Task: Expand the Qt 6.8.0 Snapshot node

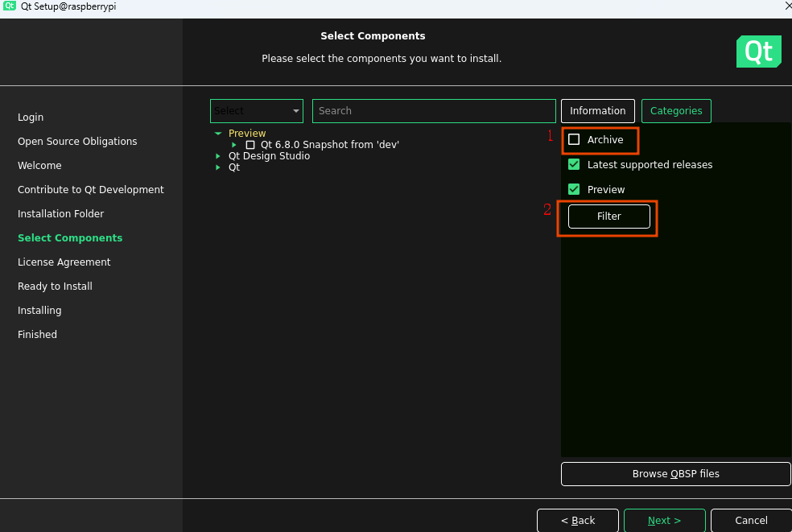Action: click(x=234, y=145)
